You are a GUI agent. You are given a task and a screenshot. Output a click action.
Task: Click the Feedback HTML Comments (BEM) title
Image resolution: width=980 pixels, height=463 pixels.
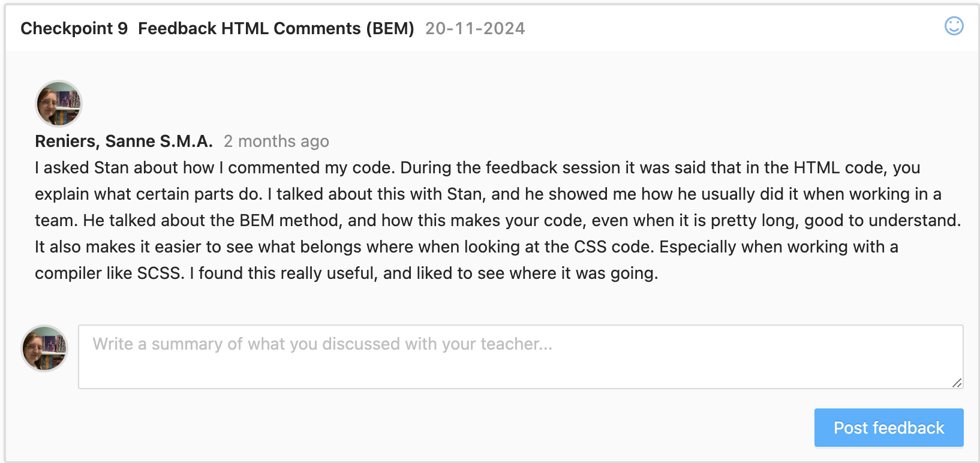(x=276, y=29)
